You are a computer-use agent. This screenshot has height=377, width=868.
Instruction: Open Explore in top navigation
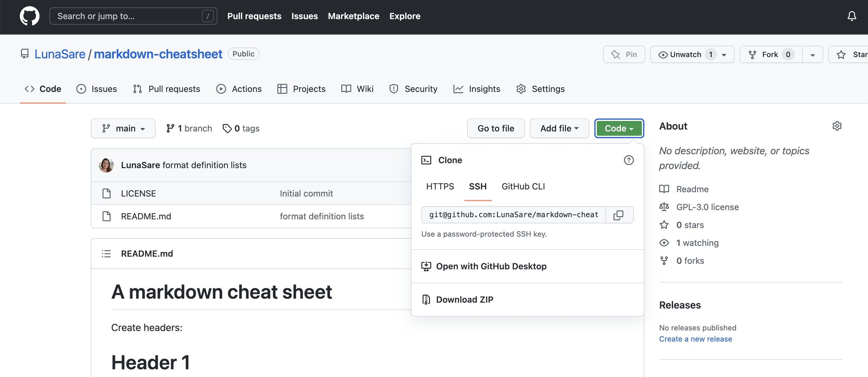coord(405,16)
